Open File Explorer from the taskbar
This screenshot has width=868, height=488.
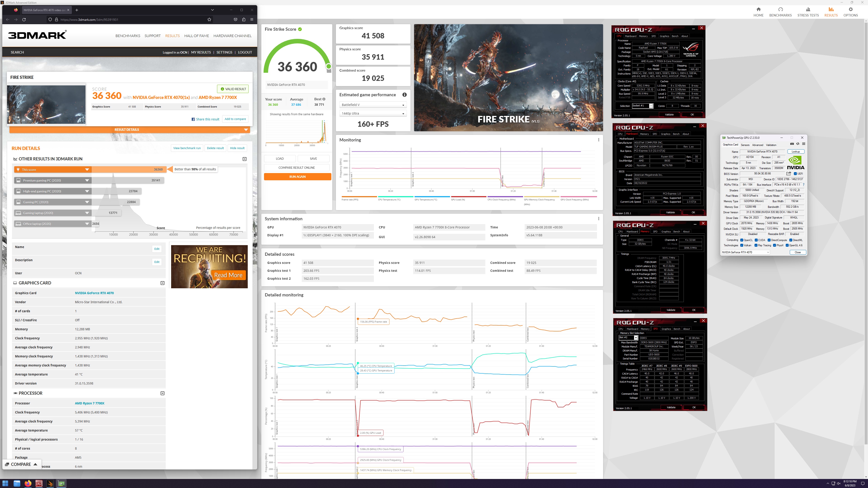[17, 483]
